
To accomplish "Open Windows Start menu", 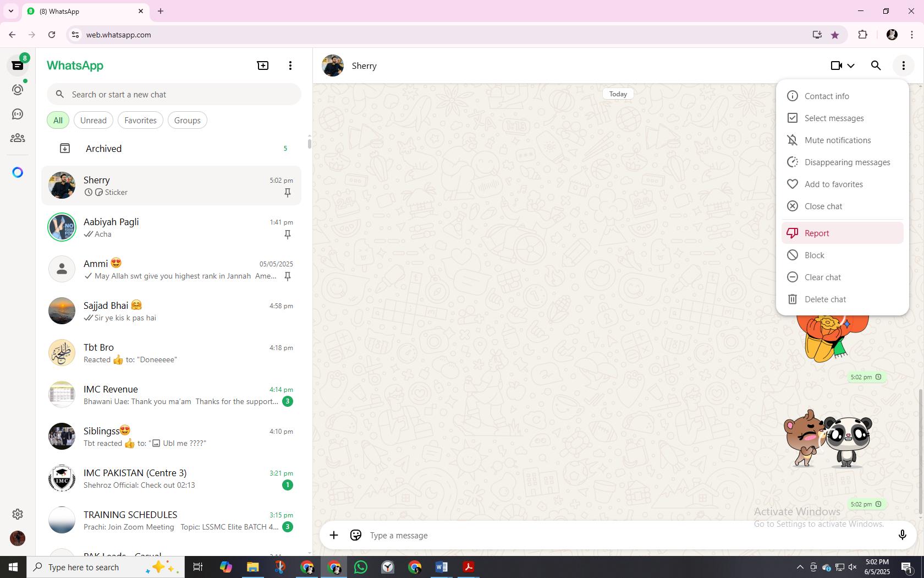I will tap(13, 567).
